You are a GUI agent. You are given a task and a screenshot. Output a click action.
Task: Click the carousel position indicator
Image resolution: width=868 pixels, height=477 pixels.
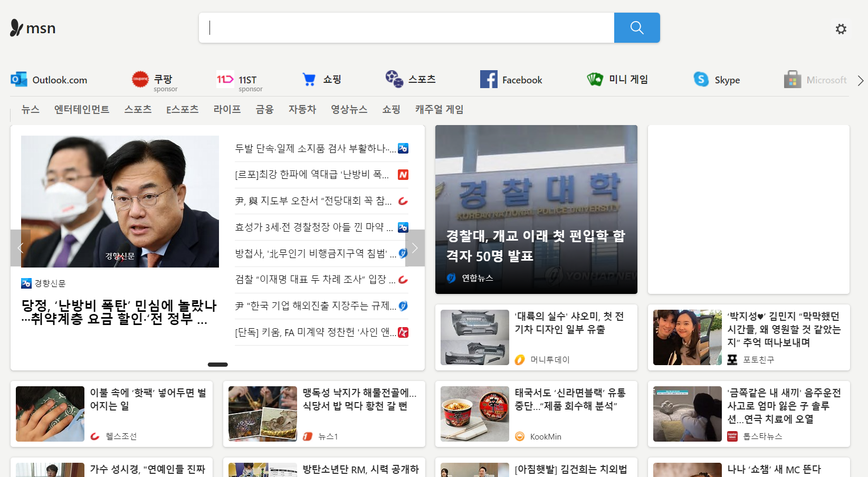coord(217,364)
